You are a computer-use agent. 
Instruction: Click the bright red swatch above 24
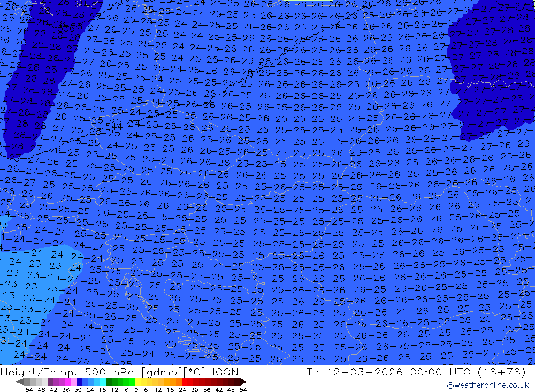185,382
